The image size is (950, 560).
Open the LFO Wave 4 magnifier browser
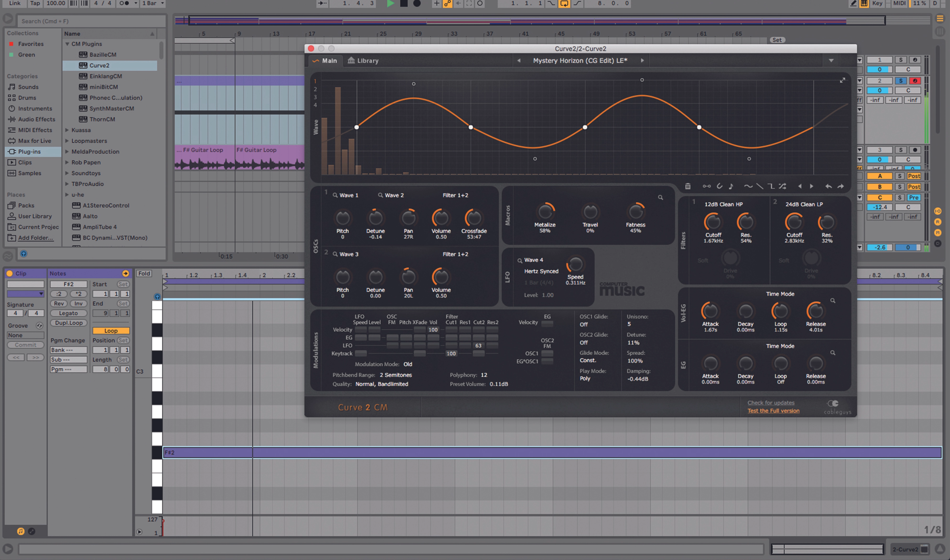coord(520,260)
